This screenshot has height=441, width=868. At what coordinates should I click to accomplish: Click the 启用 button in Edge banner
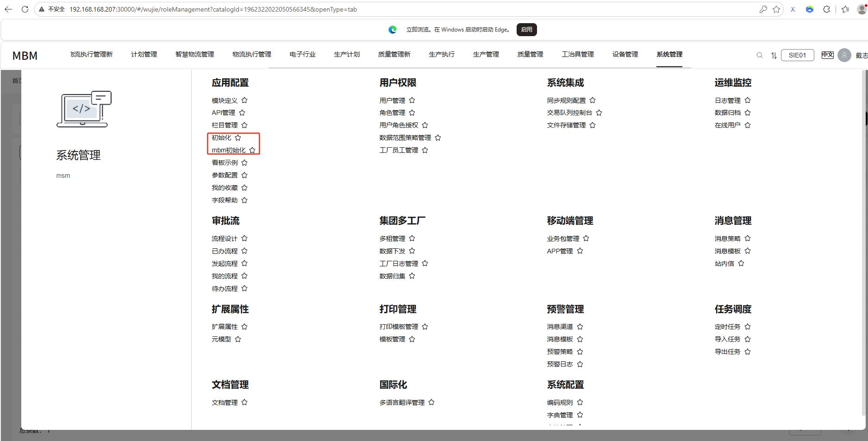[x=526, y=30]
